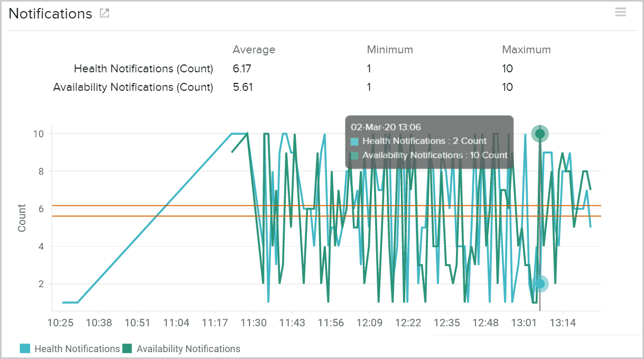644x359 pixels.
Task: Click the Availability Notifications icon in the tooltip
Action: [x=354, y=155]
